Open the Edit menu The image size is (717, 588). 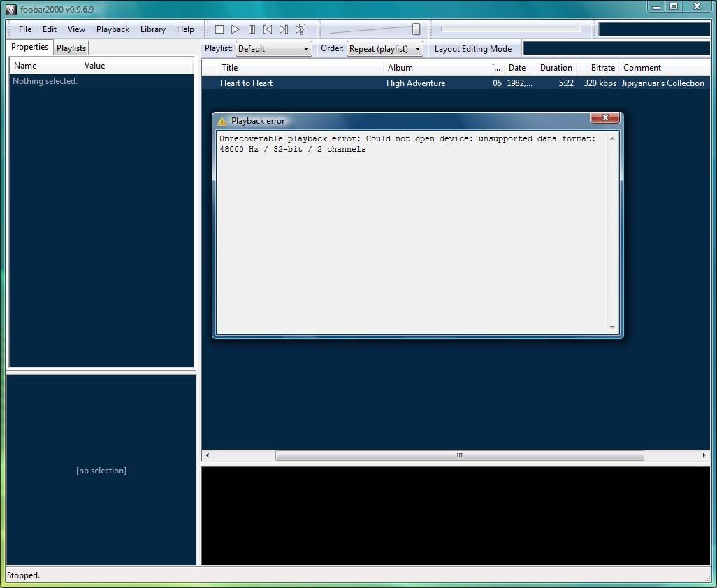(x=50, y=29)
